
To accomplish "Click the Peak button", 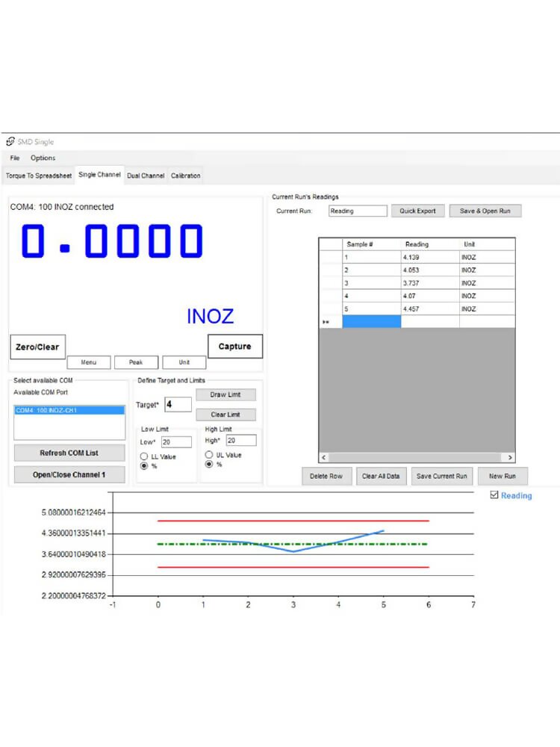I will [136, 362].
